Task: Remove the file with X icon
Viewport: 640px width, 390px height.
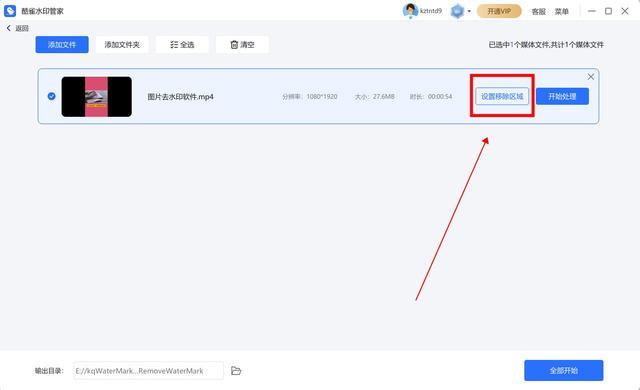Action: (591, 77)
